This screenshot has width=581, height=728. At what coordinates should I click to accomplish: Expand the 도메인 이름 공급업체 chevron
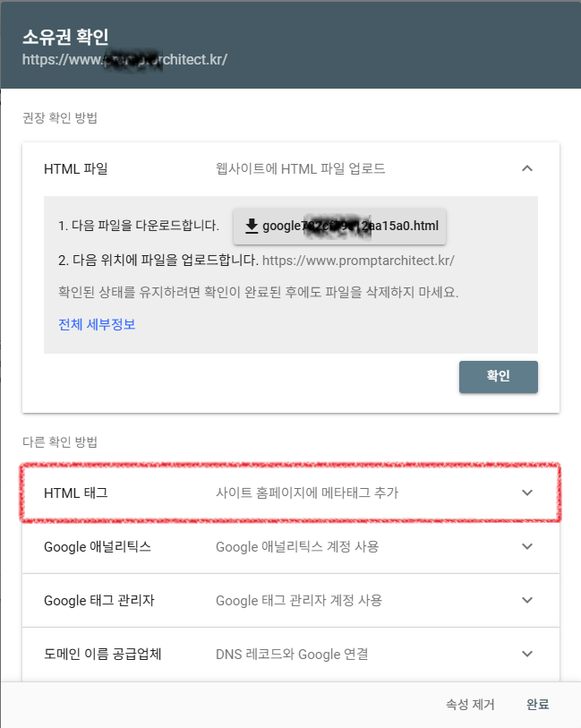(526, 654)
